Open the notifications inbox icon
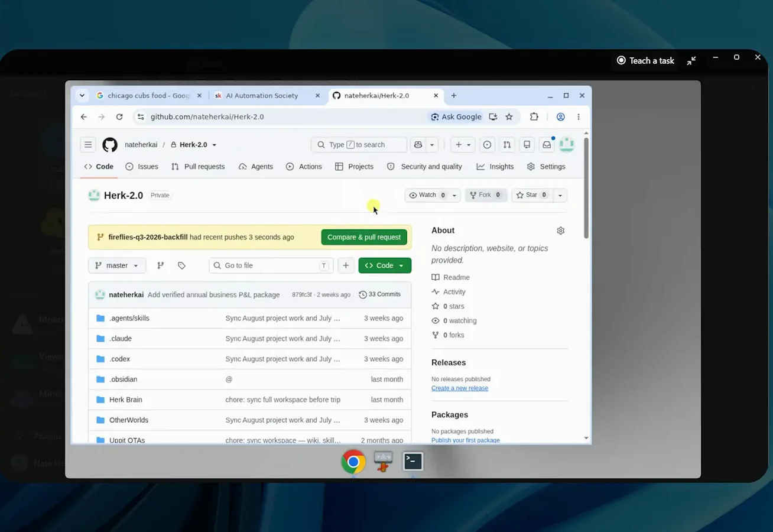Image resolution: width=773 pixels, height=532 pixels. click(x=547, y=145)
